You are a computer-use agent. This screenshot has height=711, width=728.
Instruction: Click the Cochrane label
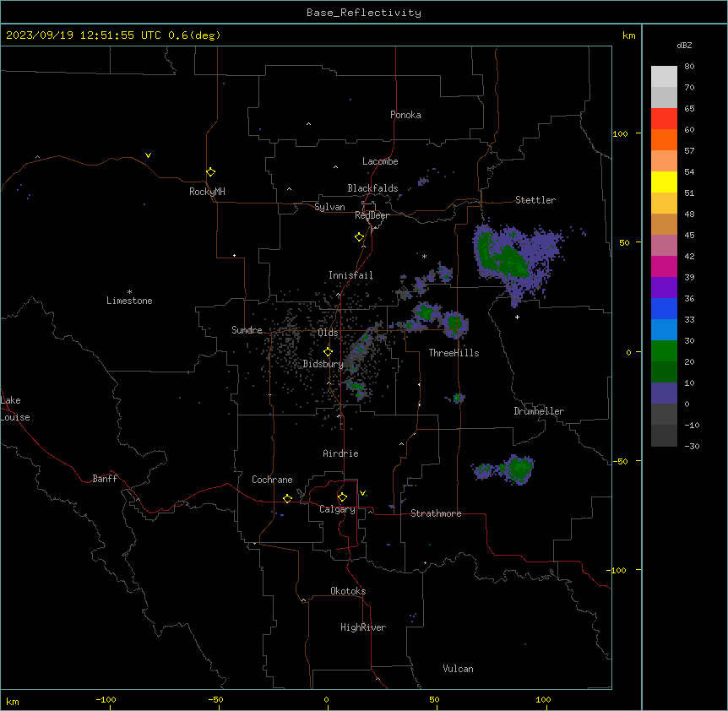tap(272, 480)
